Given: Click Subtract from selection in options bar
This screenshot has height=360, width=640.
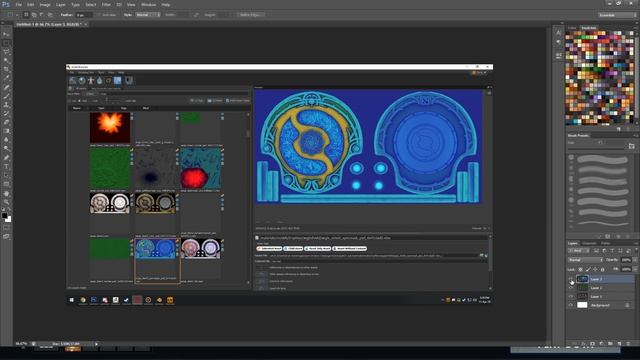Looking at the screenshot, I should pos(42,15).
